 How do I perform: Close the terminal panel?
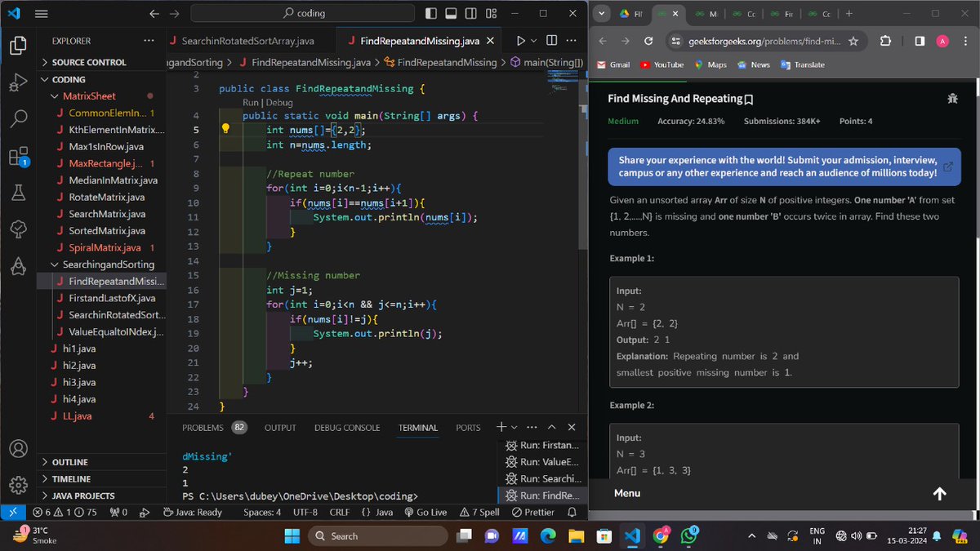[x=572, y=427]
